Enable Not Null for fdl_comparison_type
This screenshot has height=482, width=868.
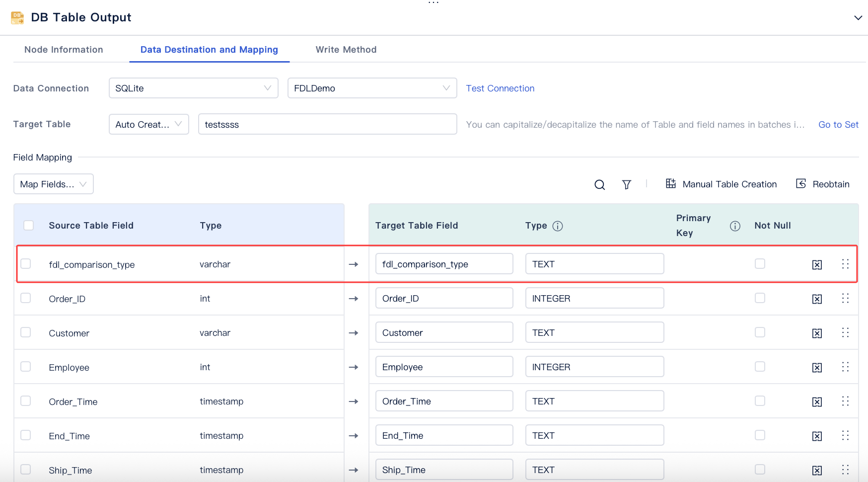760,263
